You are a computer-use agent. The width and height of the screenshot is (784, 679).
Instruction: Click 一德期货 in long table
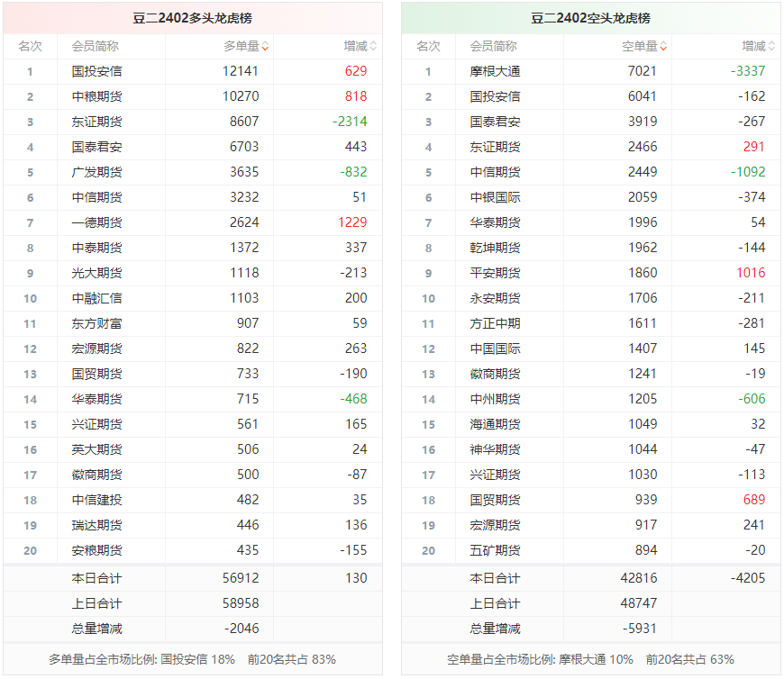point(96,222)
